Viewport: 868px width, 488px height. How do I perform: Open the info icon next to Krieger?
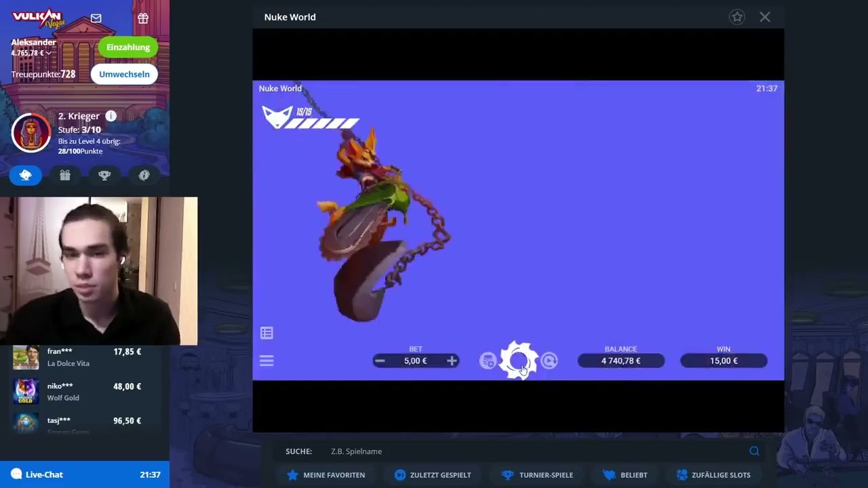(x=111, y=116)
